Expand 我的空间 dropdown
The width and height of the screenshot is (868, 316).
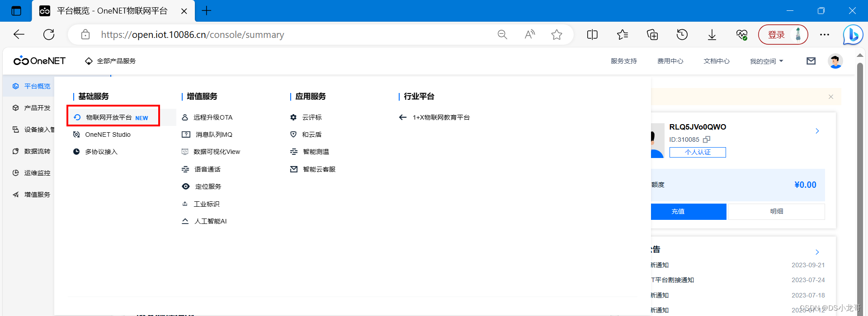(767, 61)
